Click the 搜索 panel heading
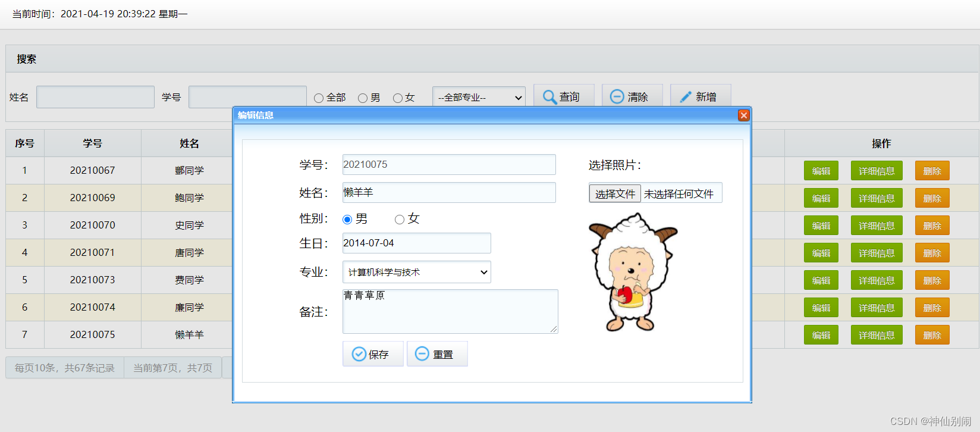Image resolution: width=980 pixels, height=432 pixels. [27, 59]
